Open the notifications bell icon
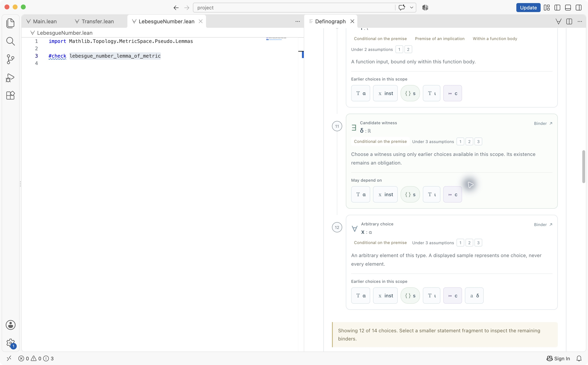This screenshot has width=588, height=365. pyautogui.click(x=579, y=358)
